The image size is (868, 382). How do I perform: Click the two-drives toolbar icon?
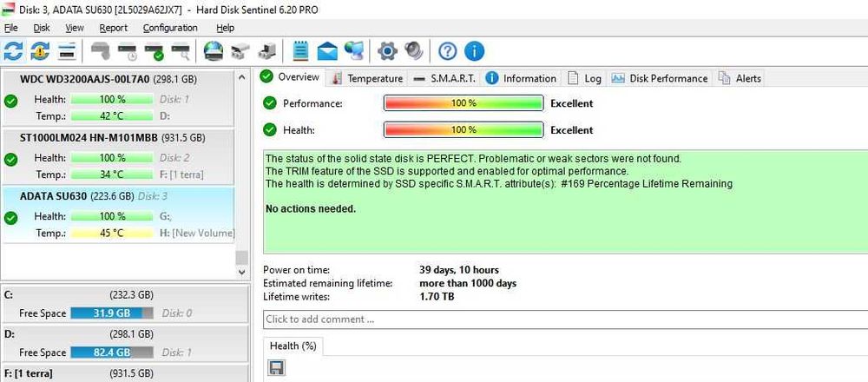[x=240, y=51]
